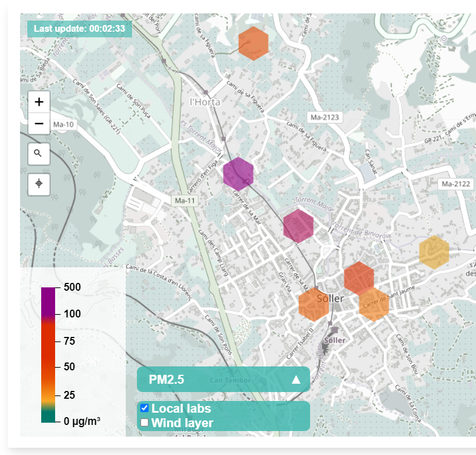476x455 pixels.
Task: Click the Ma-2123 road label
Action: click(325, 118)
